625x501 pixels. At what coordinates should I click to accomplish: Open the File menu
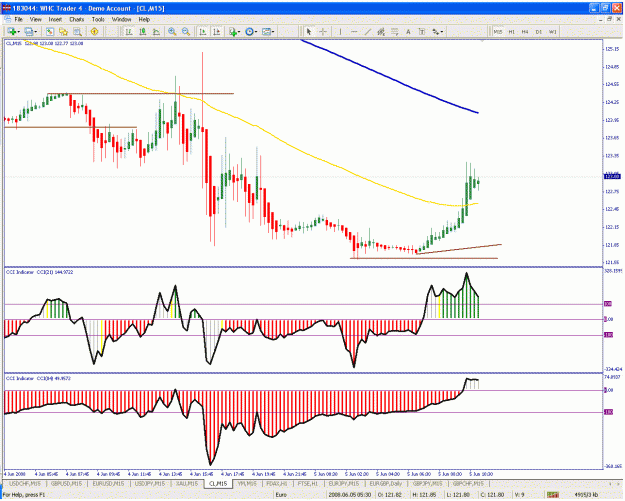click(x=19, y=19)
